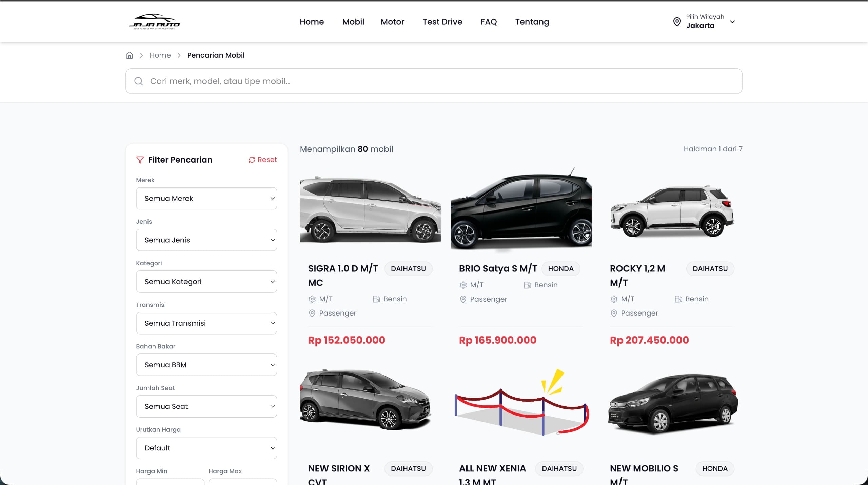
Task: Click the white Rocky car photo
Action: pos(672,211)
